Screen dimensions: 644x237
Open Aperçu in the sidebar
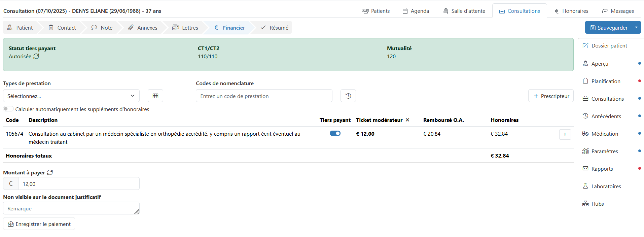click(596, 64)
